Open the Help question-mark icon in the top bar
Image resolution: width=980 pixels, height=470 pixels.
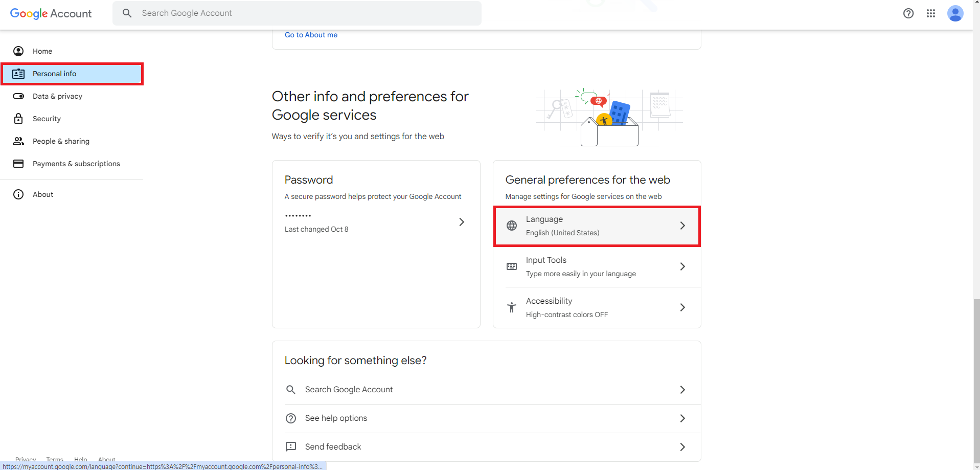point(908,13)
